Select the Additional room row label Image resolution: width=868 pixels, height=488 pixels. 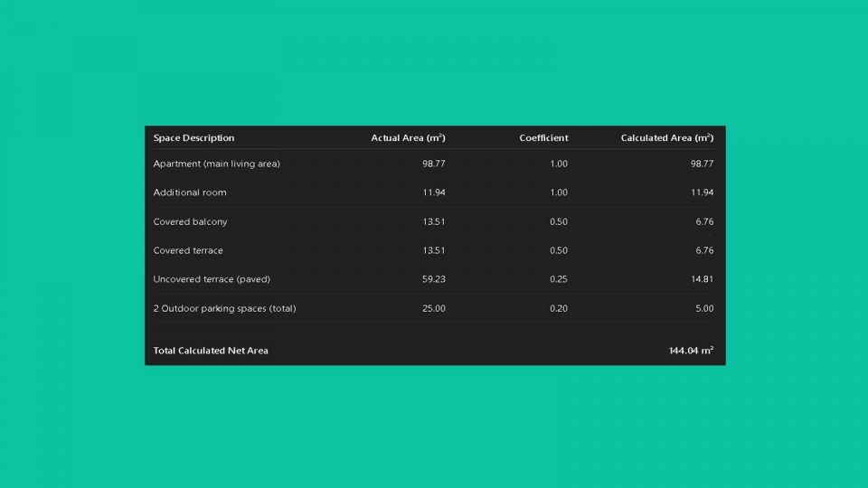[190, 192]
